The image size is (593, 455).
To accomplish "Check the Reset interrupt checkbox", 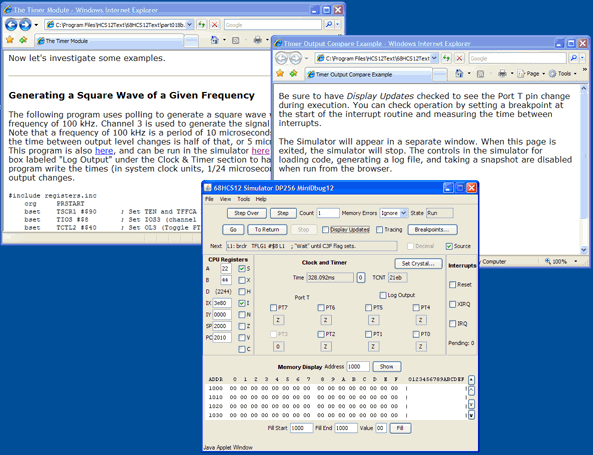I will 452,284.
